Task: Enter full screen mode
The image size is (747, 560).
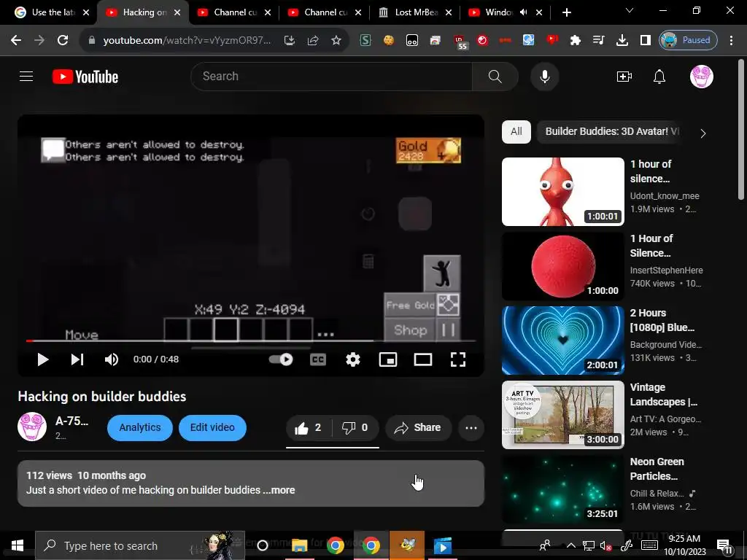Action: click(x=458, y=359)
